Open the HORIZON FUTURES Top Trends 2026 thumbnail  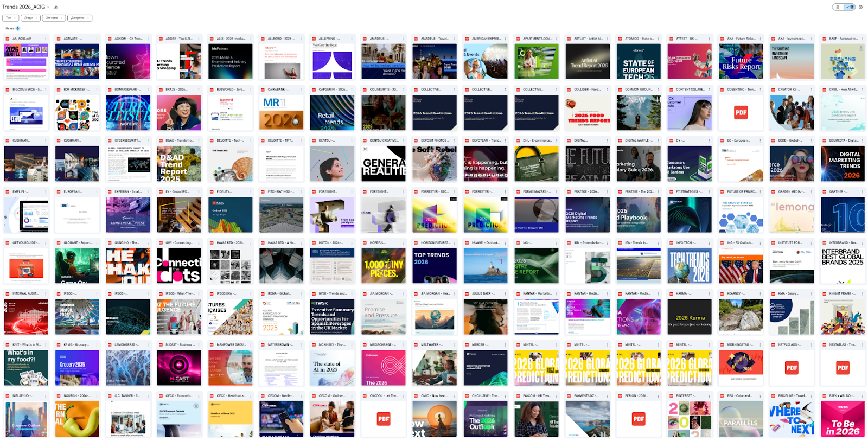pyautogui.click(x=435, y=265)
